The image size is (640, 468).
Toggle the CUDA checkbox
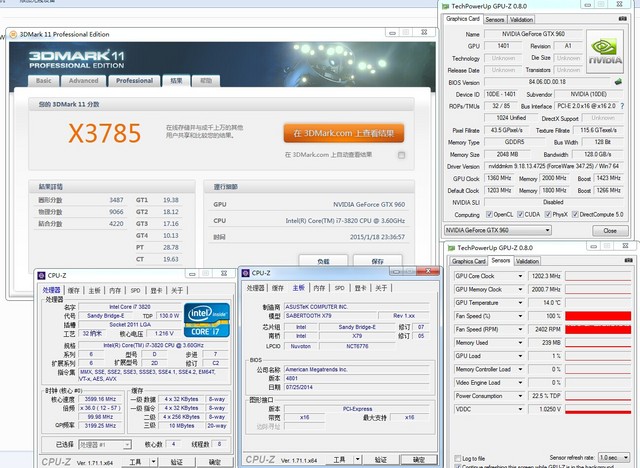click(x=520, y=214)
